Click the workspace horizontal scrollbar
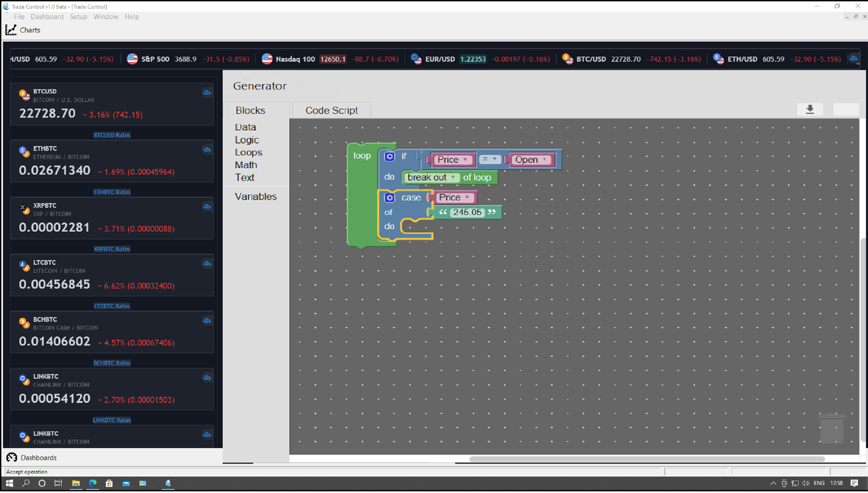This screenshot has width=868, height=493. pyautogui.click(x=647, y=459)
